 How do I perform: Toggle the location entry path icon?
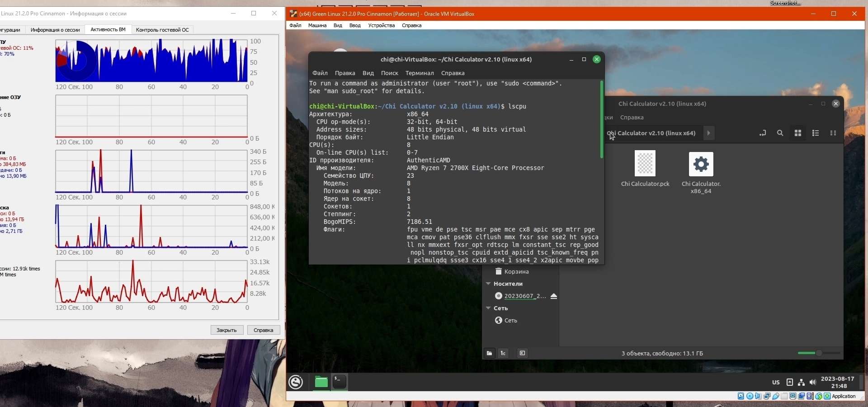click(763, 133)
